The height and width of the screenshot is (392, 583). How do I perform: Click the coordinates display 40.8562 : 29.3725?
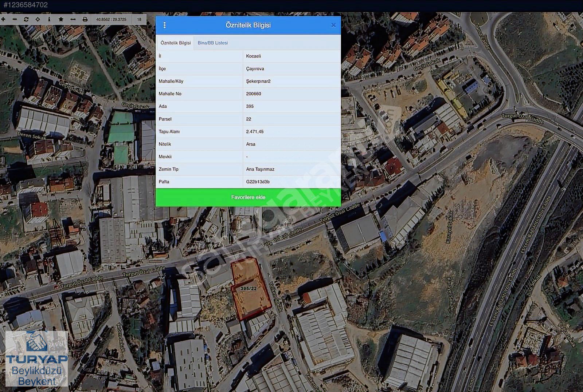[x=111, y=19]
